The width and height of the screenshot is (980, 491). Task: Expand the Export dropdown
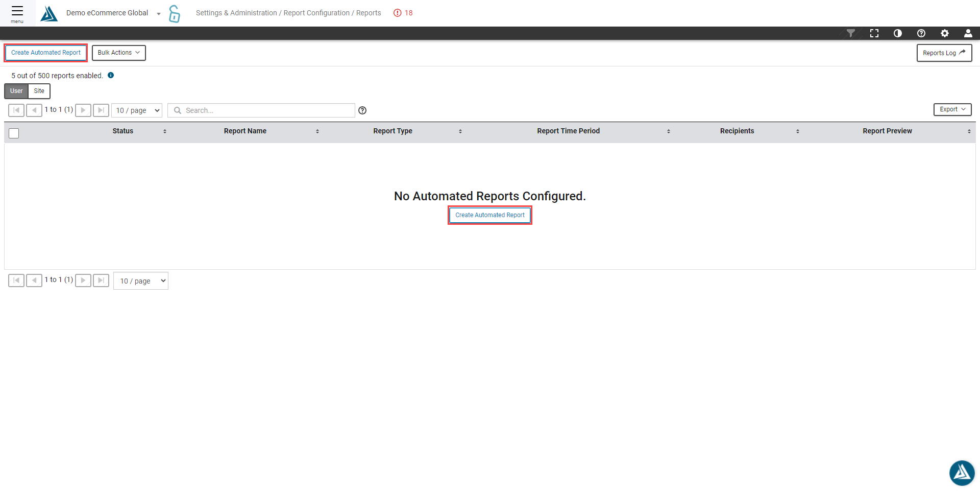(x=952, y=109)
